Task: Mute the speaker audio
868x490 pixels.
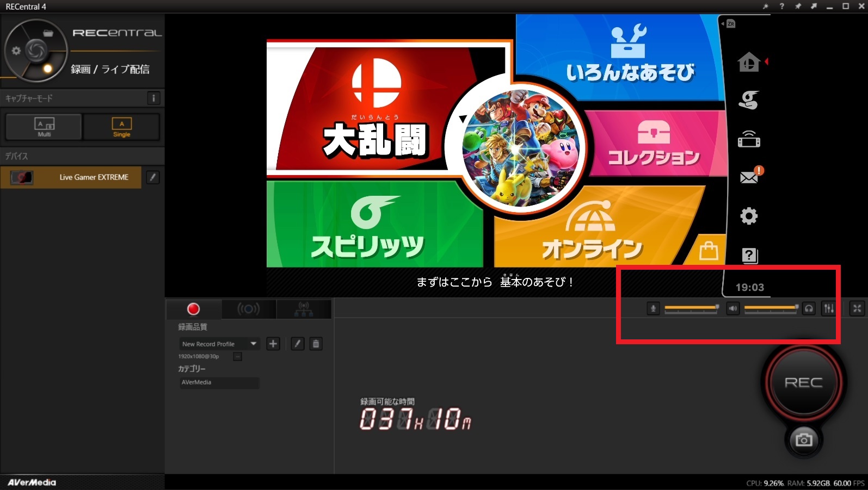Action: [733, 309]
